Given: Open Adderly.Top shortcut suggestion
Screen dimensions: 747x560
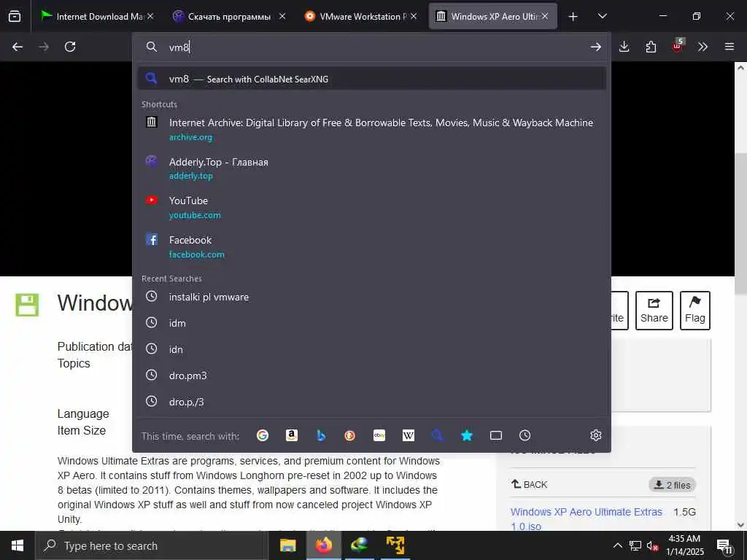Looking at the screenshot, I should tap(371, 168).
